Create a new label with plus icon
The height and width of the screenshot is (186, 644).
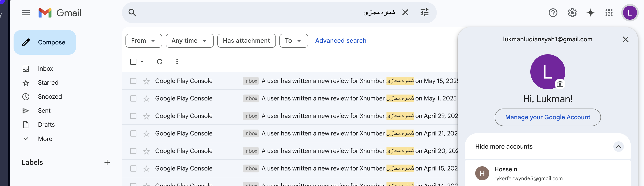click(107, 162)
